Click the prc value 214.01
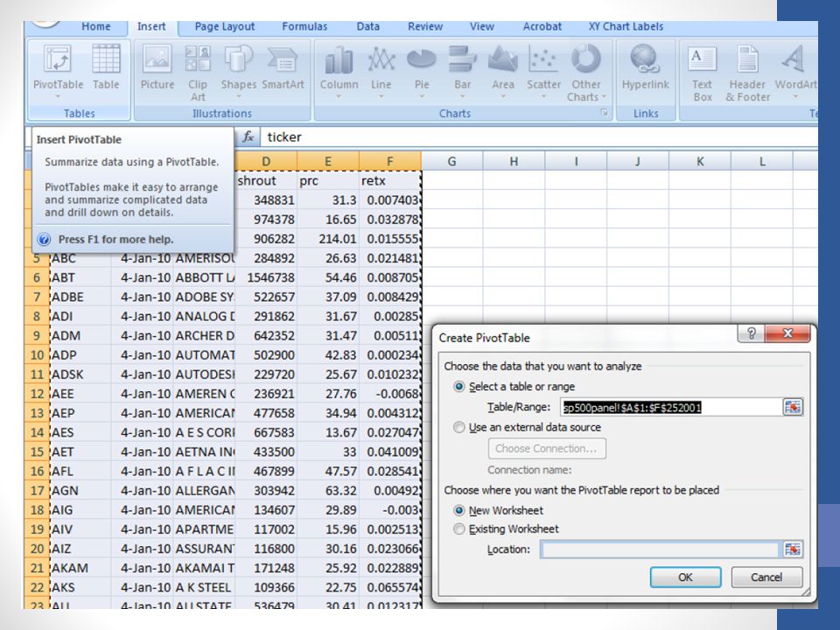The height and width of the screenshot is (630, 840). [328, 238]
